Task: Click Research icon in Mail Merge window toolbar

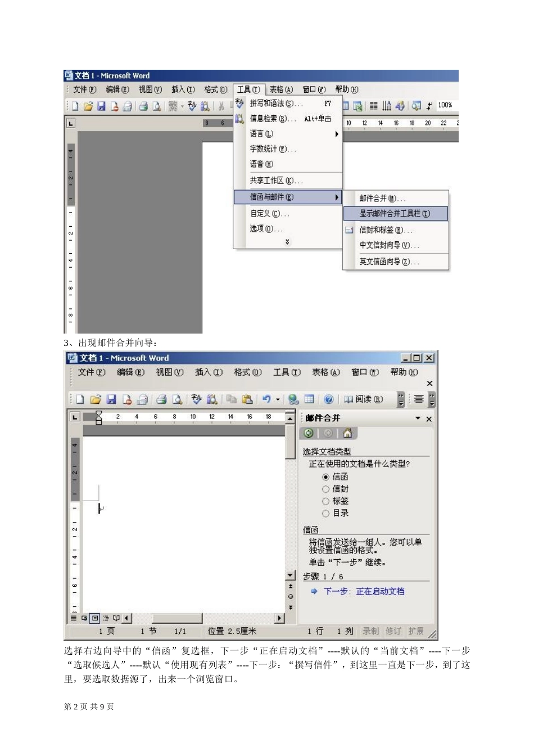Action: tap(212, 399)
